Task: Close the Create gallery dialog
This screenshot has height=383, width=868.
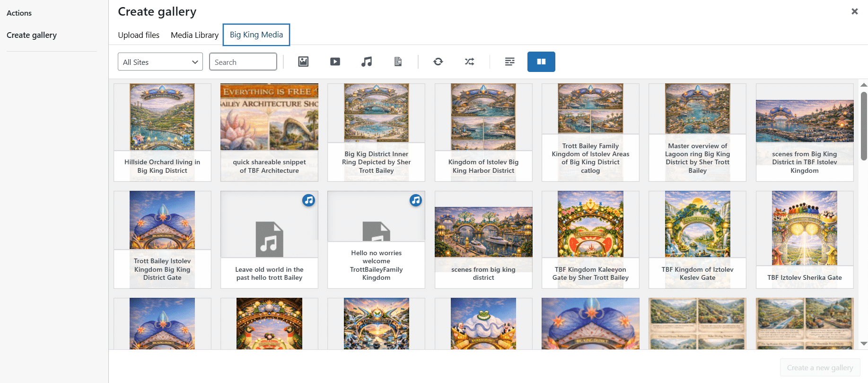Action: point(854,11)
